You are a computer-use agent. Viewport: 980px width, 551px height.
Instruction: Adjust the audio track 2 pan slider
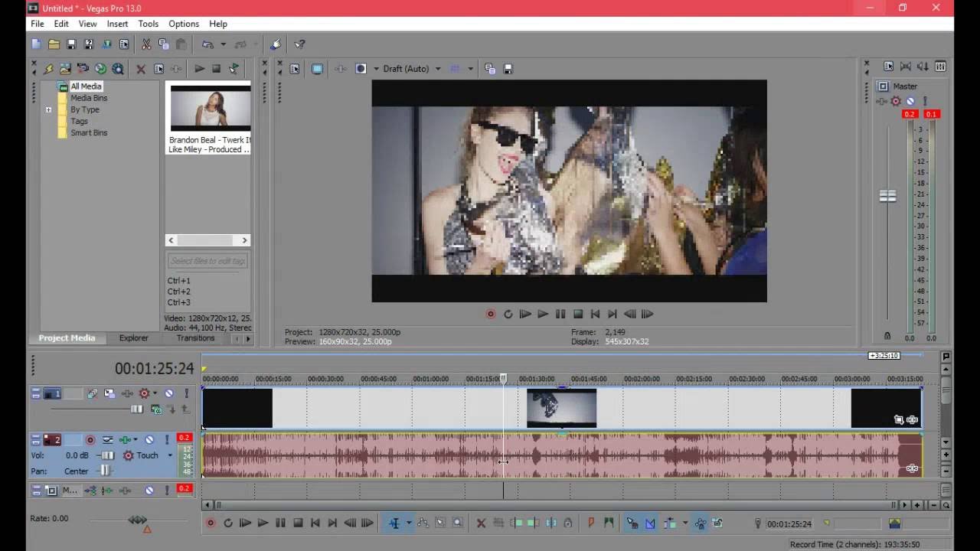[105, 471]
